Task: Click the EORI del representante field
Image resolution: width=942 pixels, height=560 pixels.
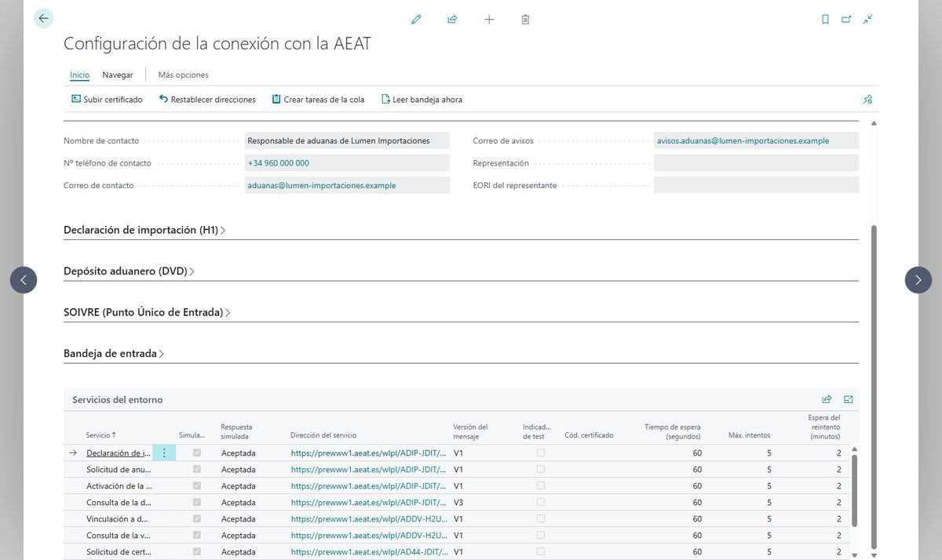Action: click(756, 184)
